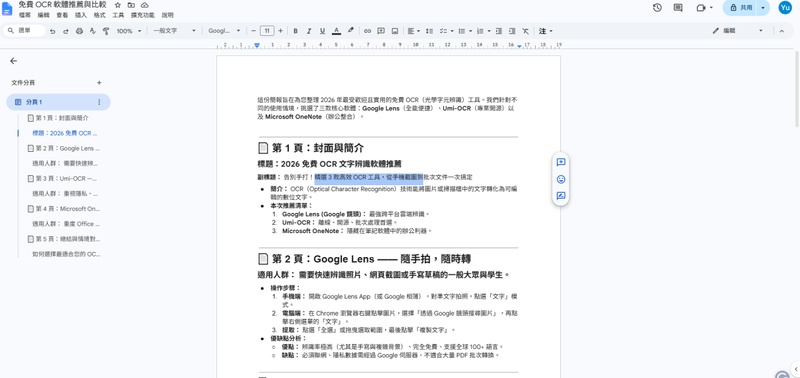Open the font family dropdown
Viewport: 800px width, 378px height.
[x=224, y=31]
